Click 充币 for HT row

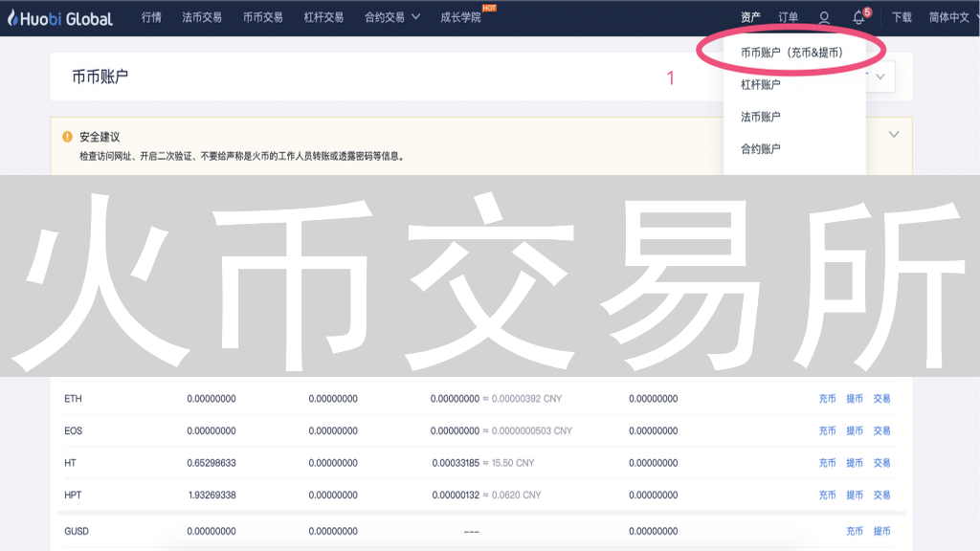[x=828, y=463]
